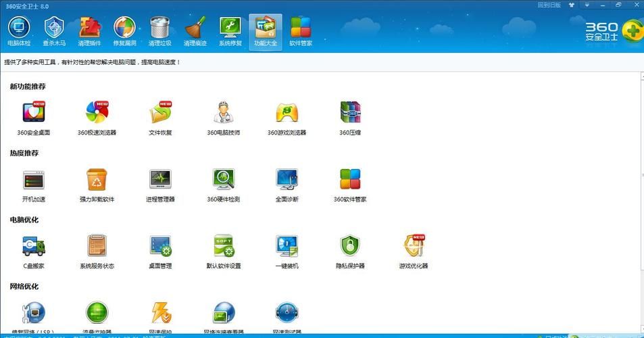Open 清理垃圾 trash can tool
This screenshot has height=338, width=644.
159,32
